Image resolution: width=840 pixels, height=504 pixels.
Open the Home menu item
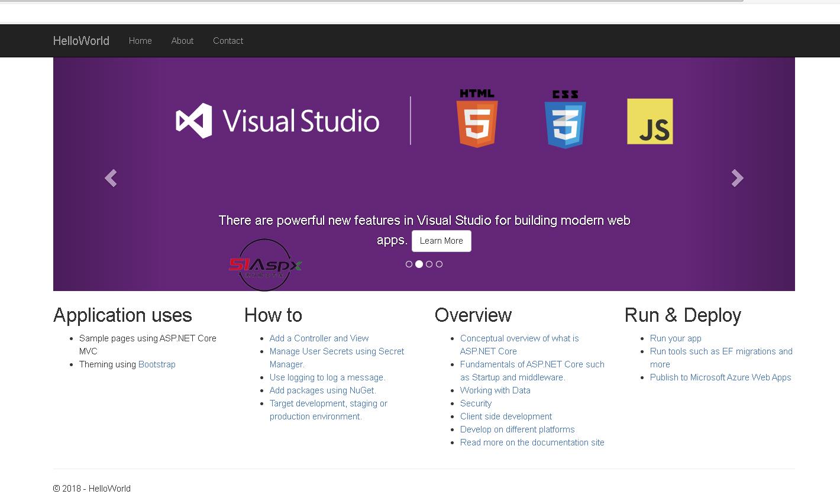pos(140,41)
